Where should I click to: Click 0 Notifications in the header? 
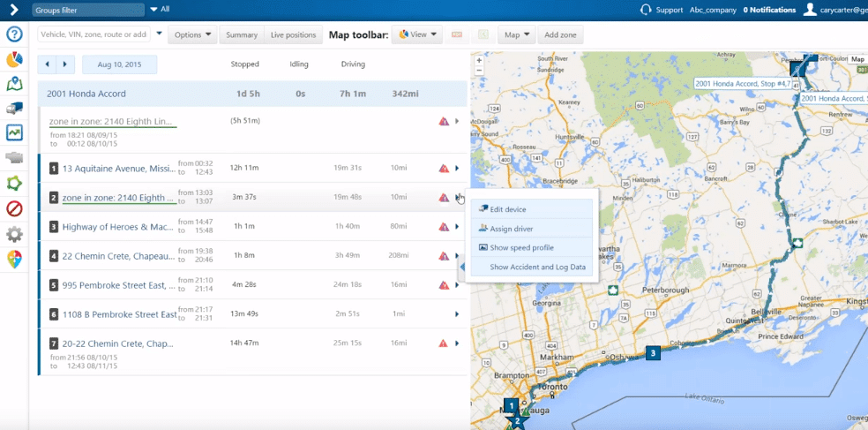[x=769, y=10]
